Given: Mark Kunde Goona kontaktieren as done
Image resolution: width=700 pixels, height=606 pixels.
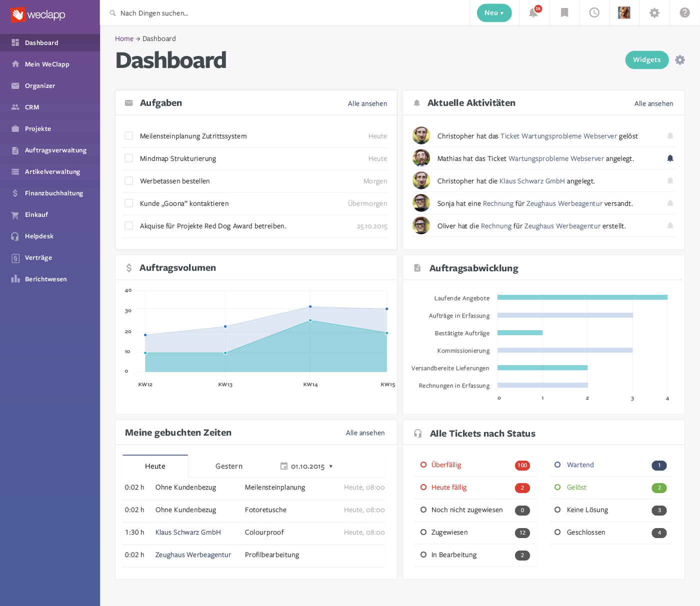Looking at the screenshot, I should pyautogui.click(x=129, y=203).
